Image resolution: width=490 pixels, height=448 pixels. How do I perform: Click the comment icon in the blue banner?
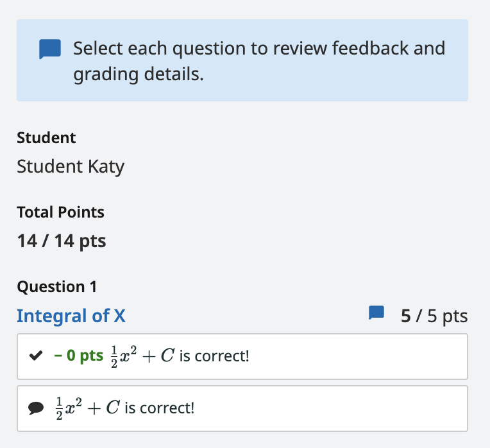pyautogui.click(x=50, y=49)
